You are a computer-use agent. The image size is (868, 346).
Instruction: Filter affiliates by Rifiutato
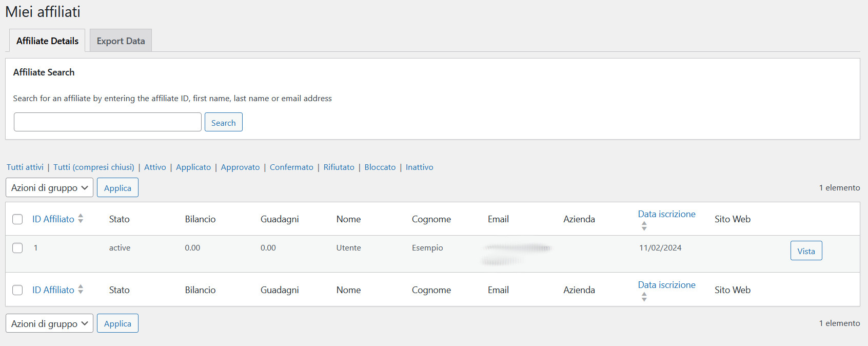[339, 167]
